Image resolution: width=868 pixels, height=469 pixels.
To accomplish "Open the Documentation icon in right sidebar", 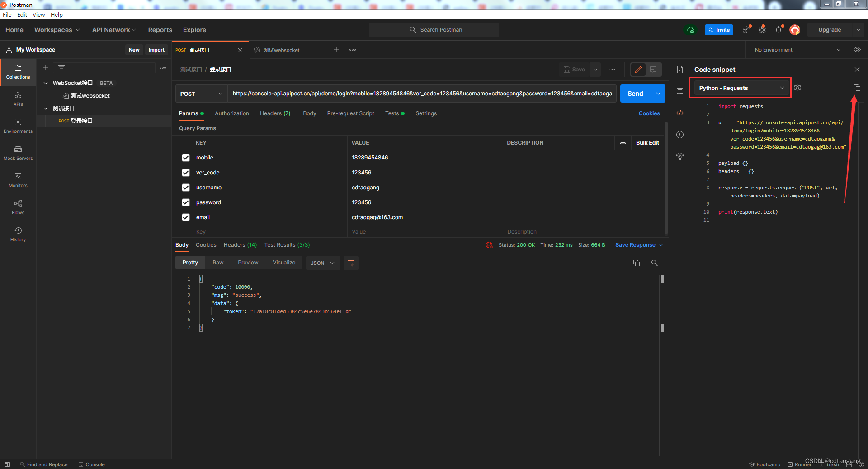I will (680, 70).
